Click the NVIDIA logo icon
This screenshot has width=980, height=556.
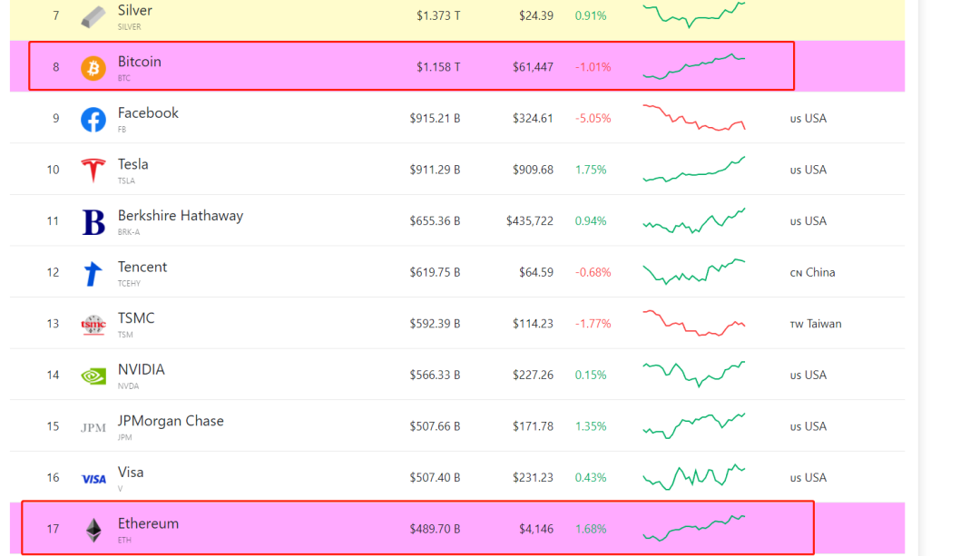pos(93,376)
